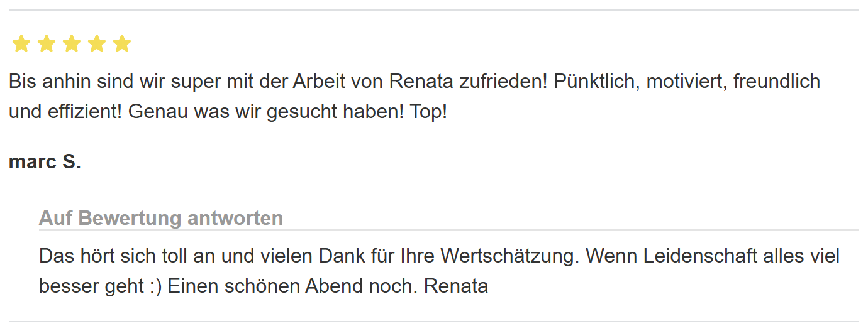Click the signature 'Renata' ending the reply
The image size is (868, 331).
456,286
